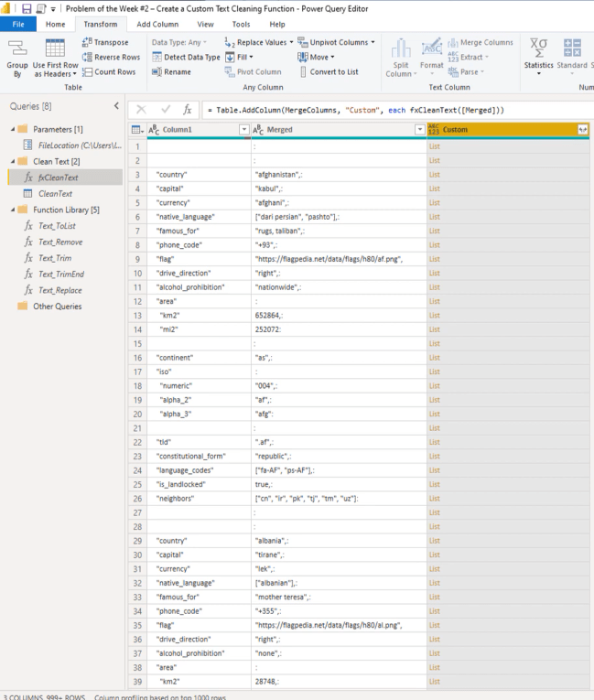Open the Help tab
This screenshot has height=700, width=594.
(277, 24)
